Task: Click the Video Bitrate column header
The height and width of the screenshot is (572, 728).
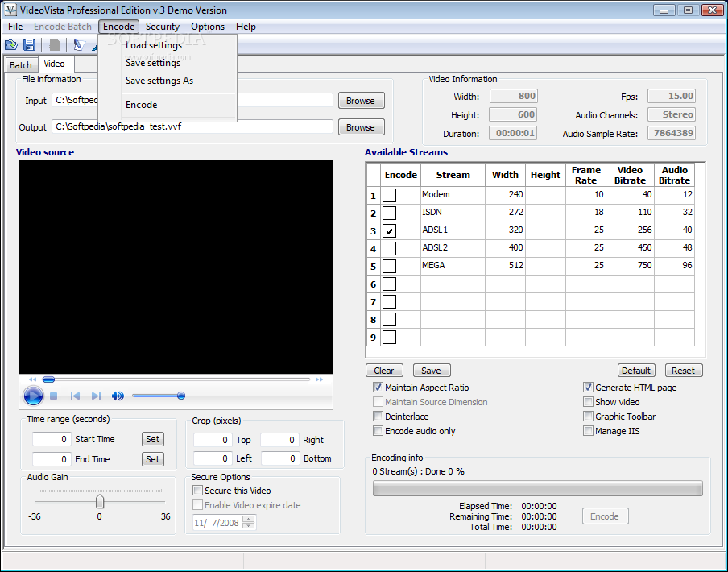Action: tap(630, 175)
